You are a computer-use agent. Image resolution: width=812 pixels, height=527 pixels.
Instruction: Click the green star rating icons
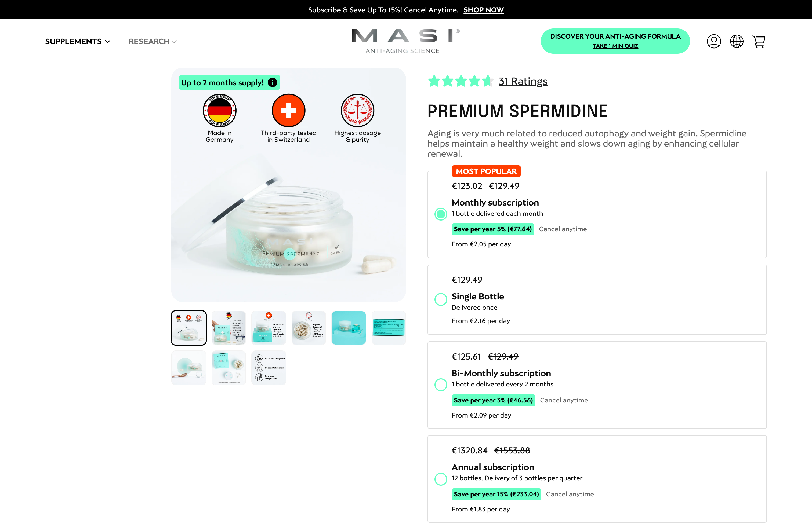pos(460,81)
